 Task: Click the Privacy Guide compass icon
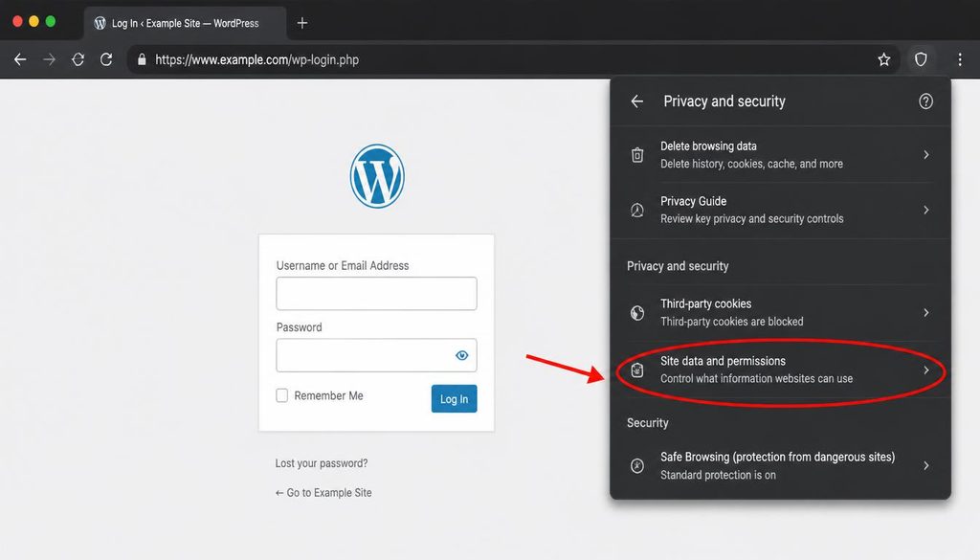point(636,210)
